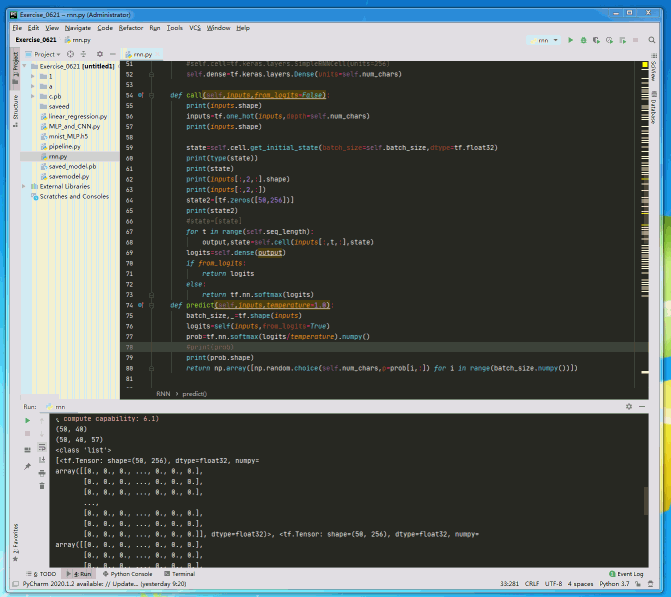Screen dimensions: 671x597
Task: Expand folder named a in project tree
Action: [33, 86]
